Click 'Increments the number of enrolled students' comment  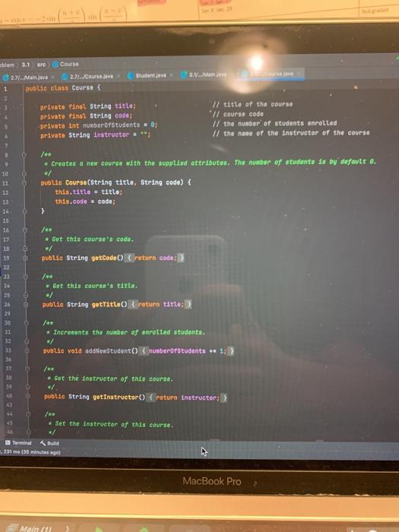coord(126,332)
